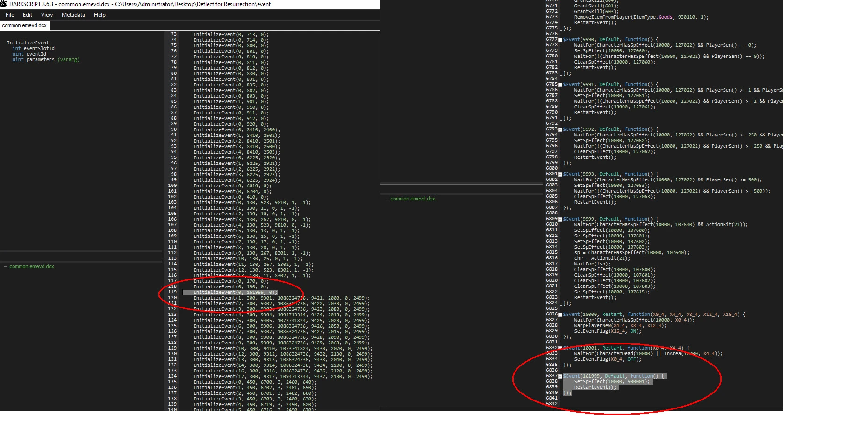Viewport: 868px width, 429px height.
Task: Open the View menu
Action: click(47, 15)
